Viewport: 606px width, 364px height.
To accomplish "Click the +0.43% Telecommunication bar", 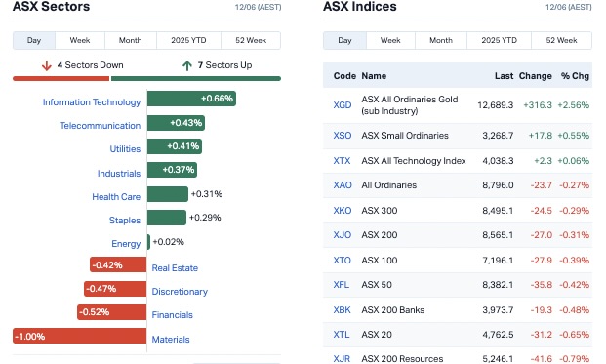I will [176, 123].
